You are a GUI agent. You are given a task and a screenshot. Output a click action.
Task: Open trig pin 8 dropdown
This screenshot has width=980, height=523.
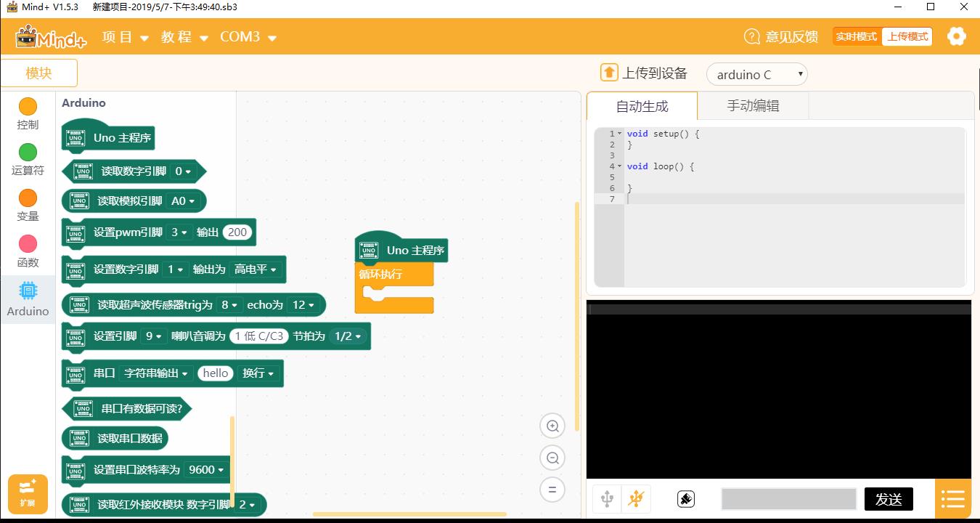coord(229,305)
